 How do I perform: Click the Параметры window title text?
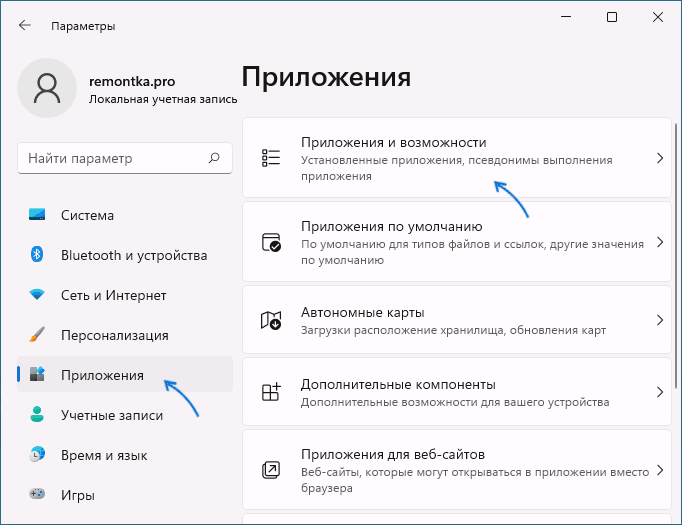[83, 26]
